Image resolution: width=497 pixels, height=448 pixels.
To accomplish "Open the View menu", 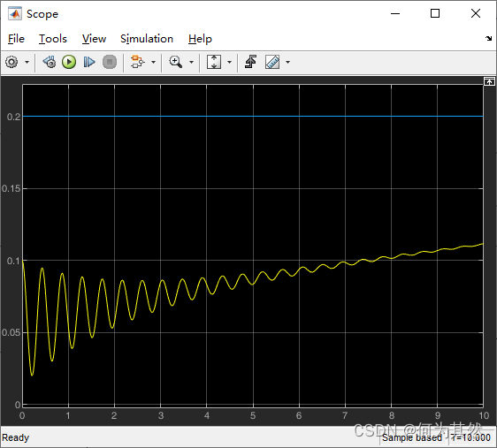I will coord(94,39).
